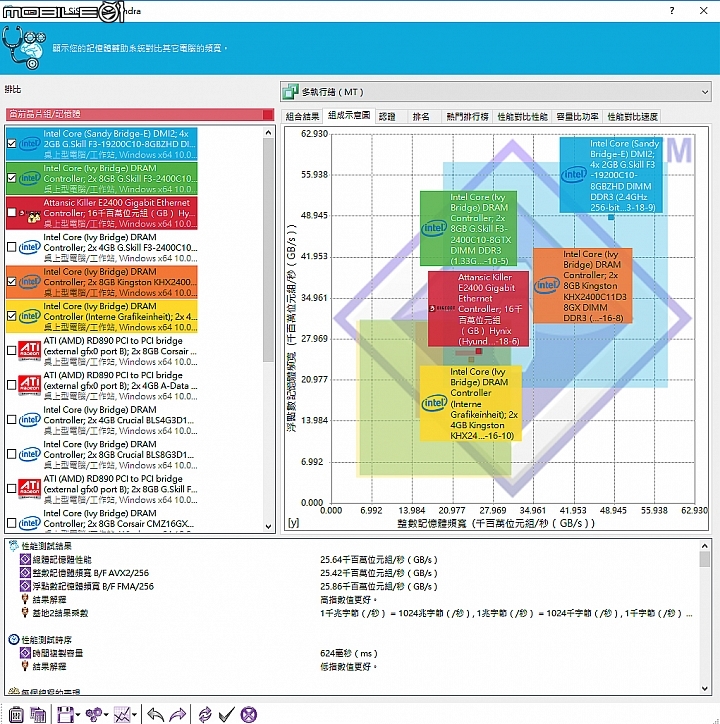The height and width of the screenshot is (724, 720).
Task: Check the ATI RD890 2x 8GB Corsair entry
Action: (x=12, y=350)
